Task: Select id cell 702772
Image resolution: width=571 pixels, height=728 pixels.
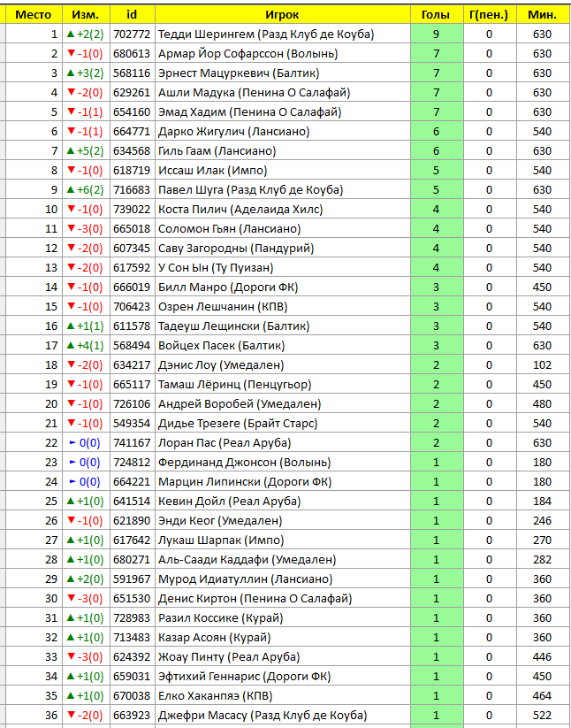Action: pyautogui.click(x=133, y=34)
